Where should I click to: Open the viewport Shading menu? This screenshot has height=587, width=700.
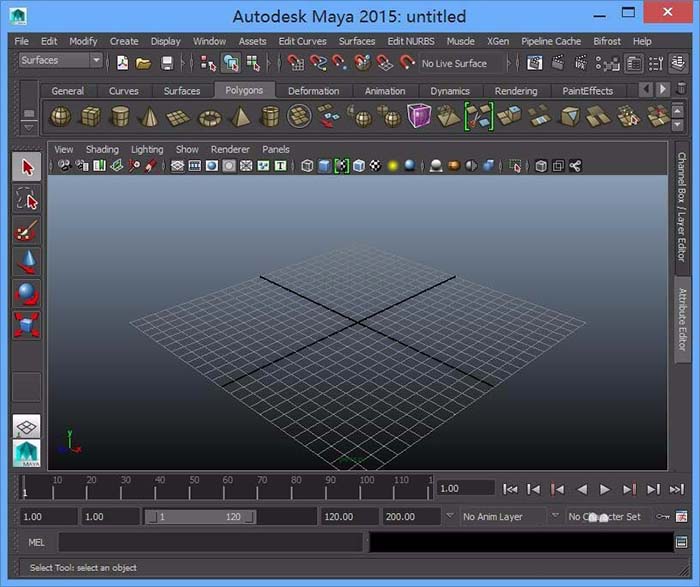tap(102, 149)
